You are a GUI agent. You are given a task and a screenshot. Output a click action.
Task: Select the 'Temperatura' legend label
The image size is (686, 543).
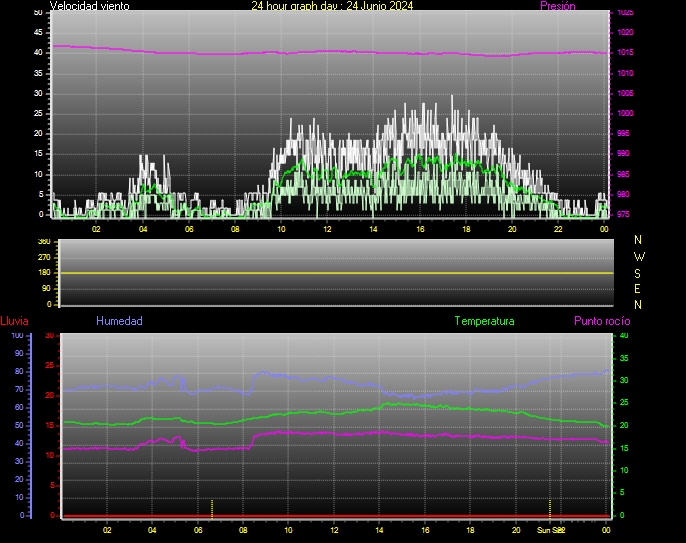click(x=484, y=321)
